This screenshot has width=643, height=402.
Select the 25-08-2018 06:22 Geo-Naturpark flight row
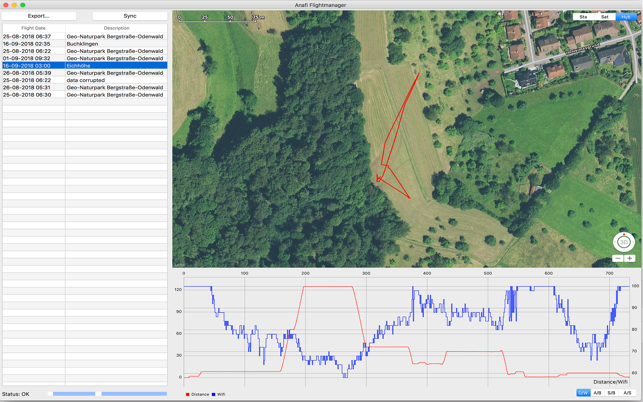pyautogui.click(x=85, y=51)
